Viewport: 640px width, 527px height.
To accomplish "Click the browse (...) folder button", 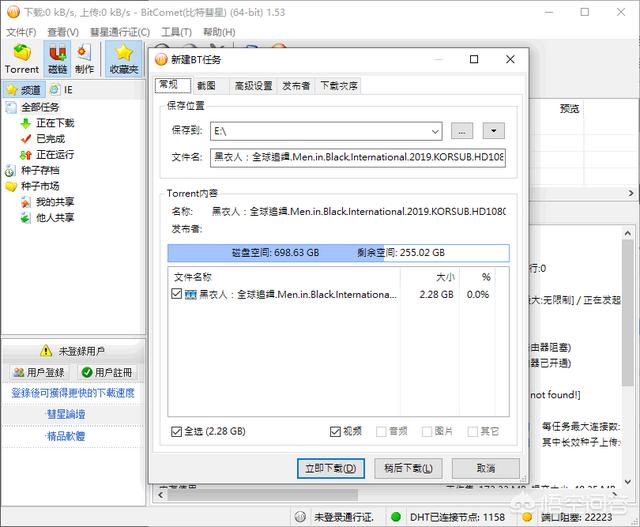I will 462,131.
